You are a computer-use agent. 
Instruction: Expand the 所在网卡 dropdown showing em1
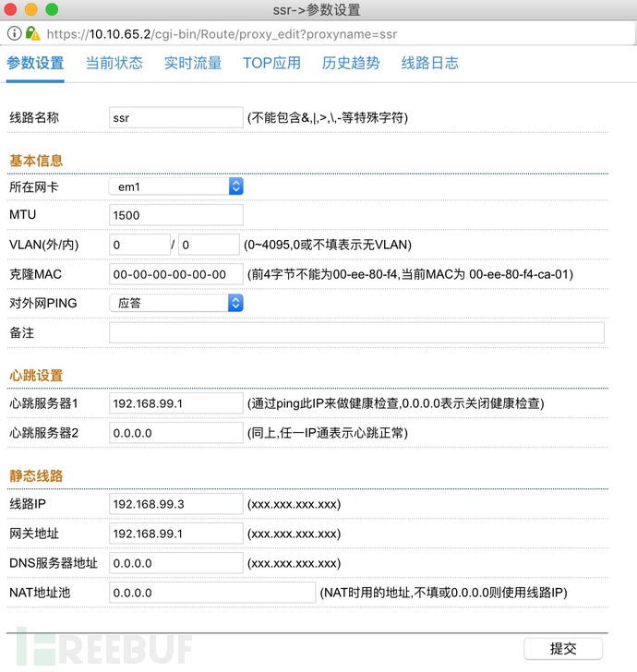point(176,186)
